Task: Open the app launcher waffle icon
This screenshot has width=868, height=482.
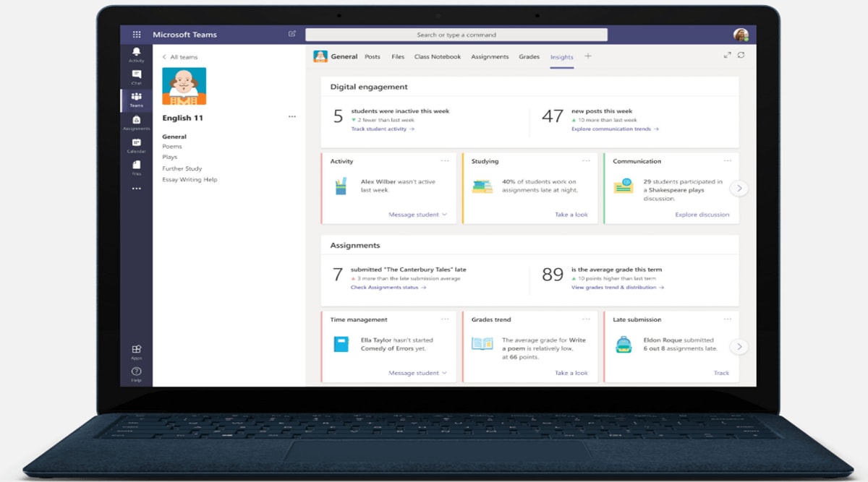Action: click(x=137, y=35)
